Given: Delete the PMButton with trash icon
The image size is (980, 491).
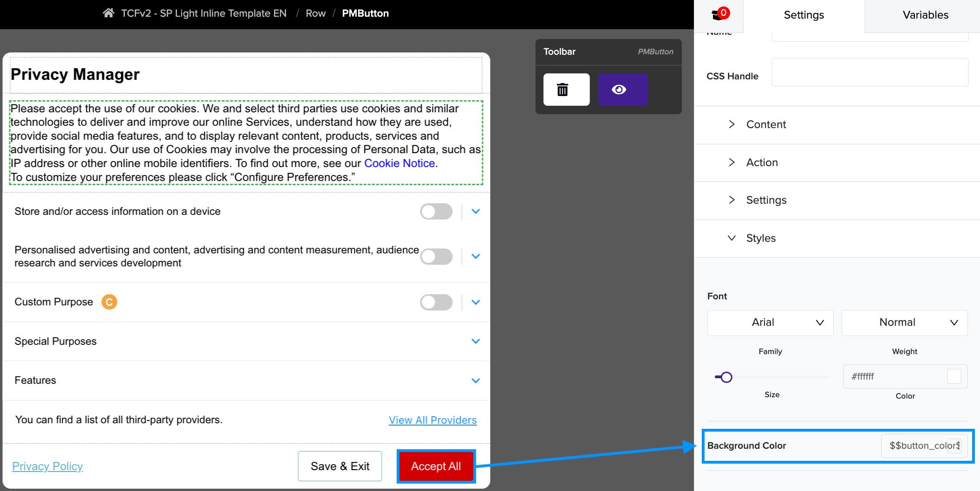Looking at the screenshot, I should 566,90.
